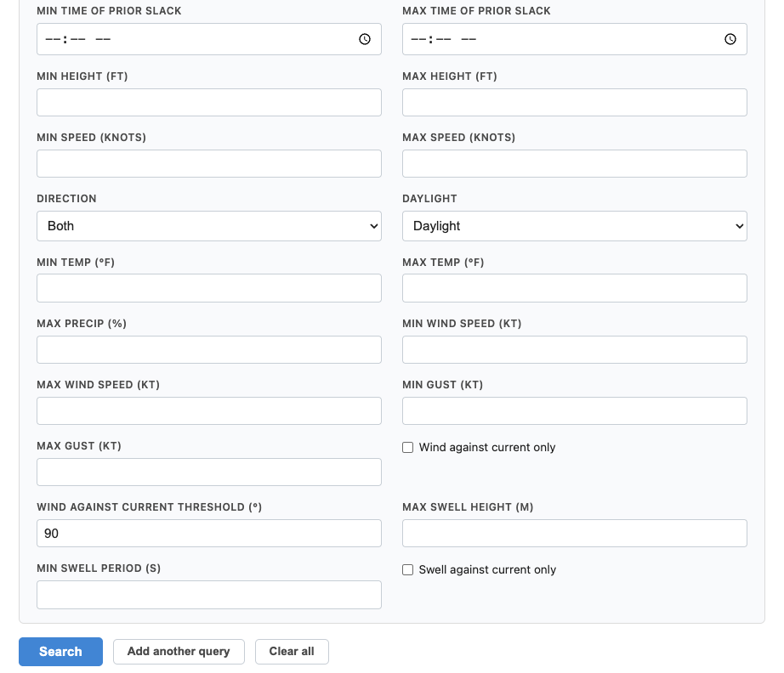Open the Daylight dropdown
The height and width of the screenshot is (673, 784).
(x=574, y=225)
